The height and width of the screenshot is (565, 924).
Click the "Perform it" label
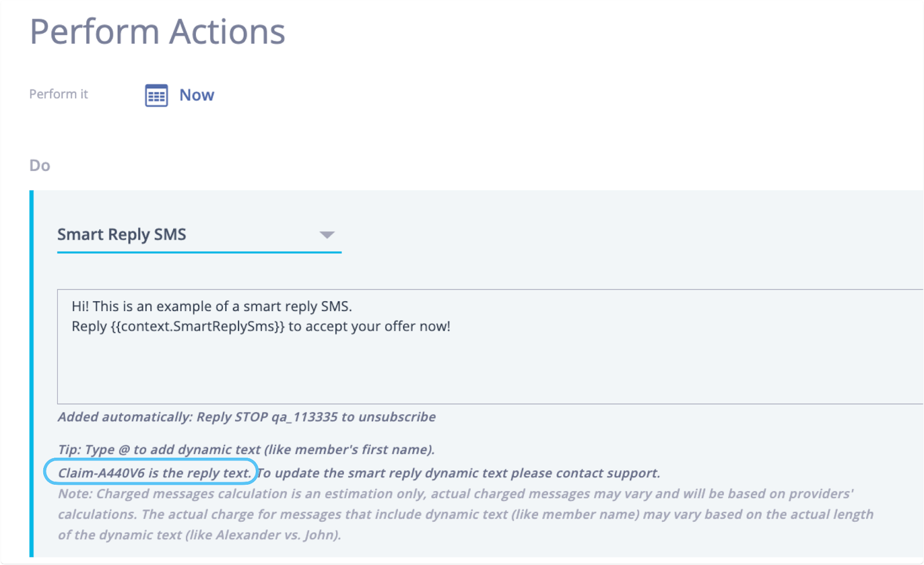pyautogui.click(x=58, y=94)
